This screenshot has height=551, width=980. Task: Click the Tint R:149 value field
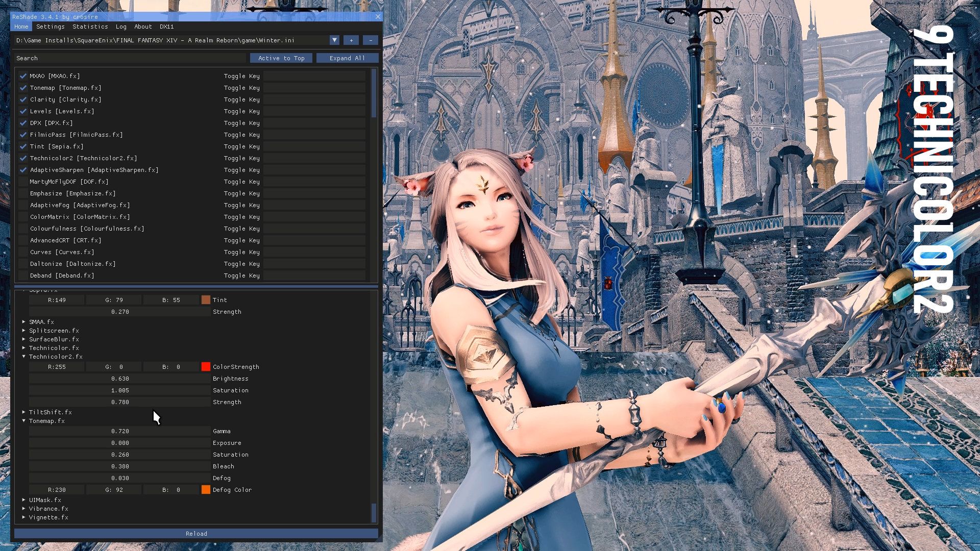pyautogui.click(x=57, y=300)
